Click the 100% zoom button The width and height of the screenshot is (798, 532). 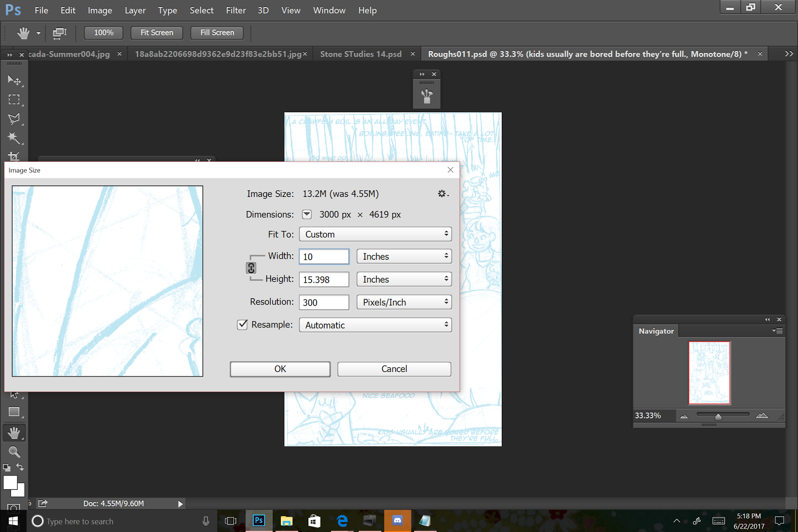click(104, 33)
